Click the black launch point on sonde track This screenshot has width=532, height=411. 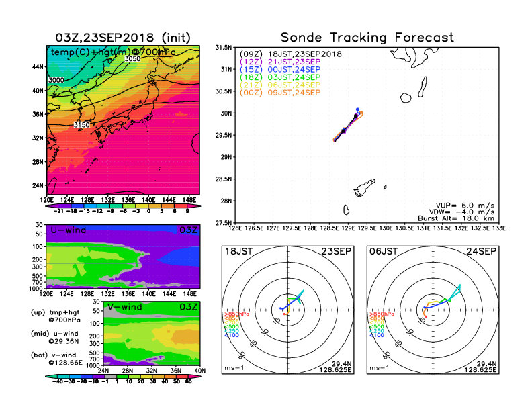(343, 131)
